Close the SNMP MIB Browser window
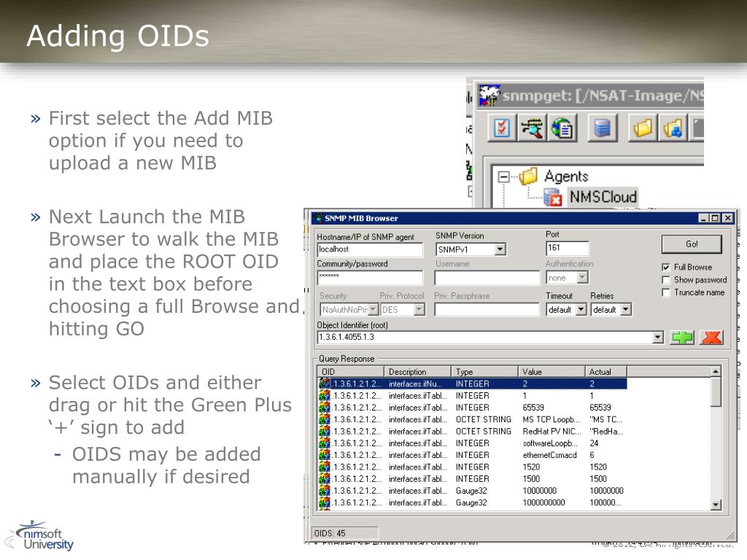 click(727, 218)
